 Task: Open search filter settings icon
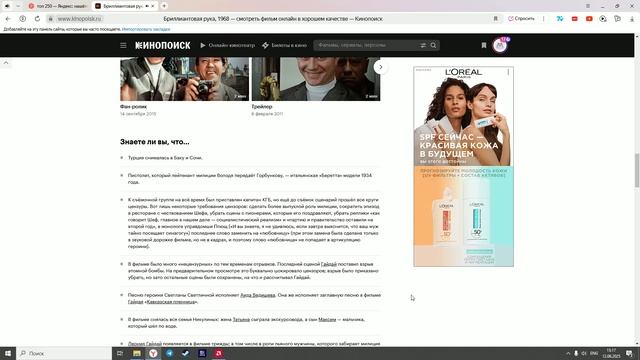[x=423, y=45]
